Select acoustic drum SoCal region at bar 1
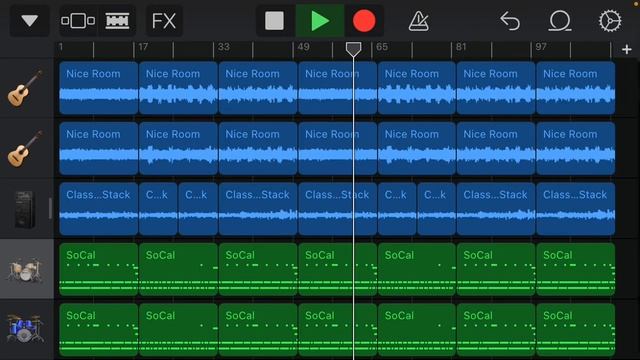Viewport: 640px width, 360px height. click(x=98, y=269)
